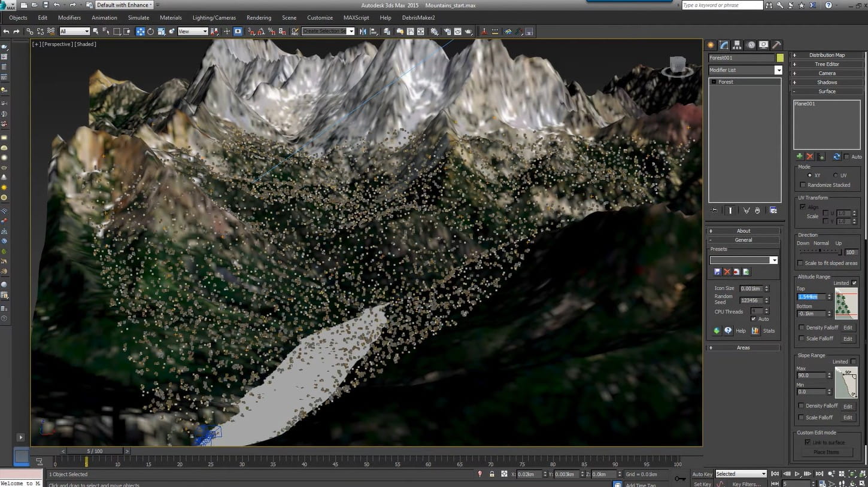The width and height of the screenshot is (868, 487).
Task: Click the Go to Start playback button
Action: point(775,474)
